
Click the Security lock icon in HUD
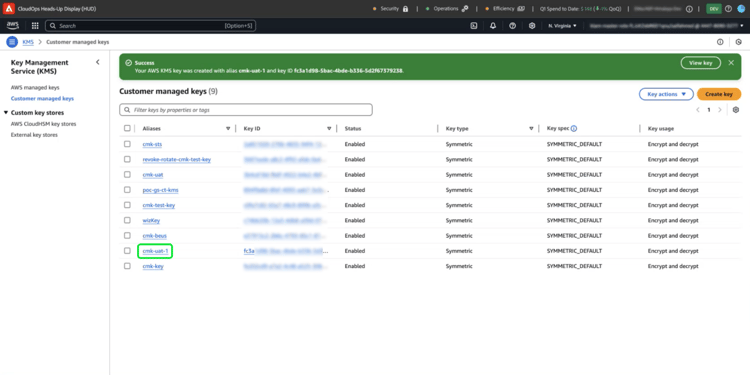point(406,9)
